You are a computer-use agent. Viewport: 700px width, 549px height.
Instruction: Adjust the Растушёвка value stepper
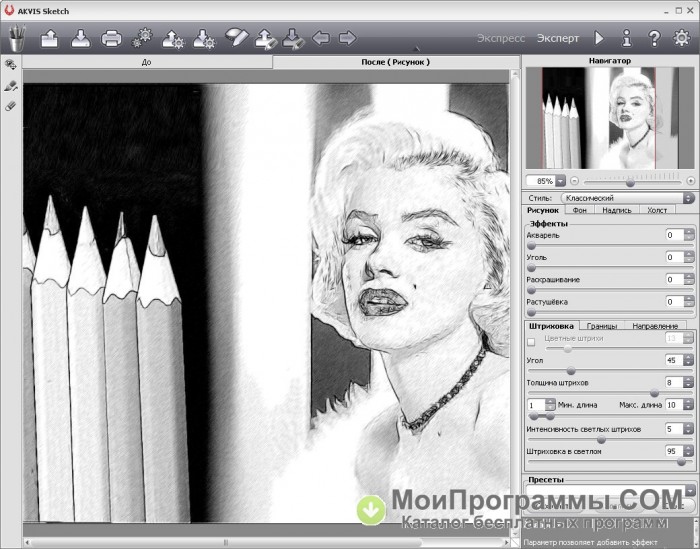pos(689,302)
